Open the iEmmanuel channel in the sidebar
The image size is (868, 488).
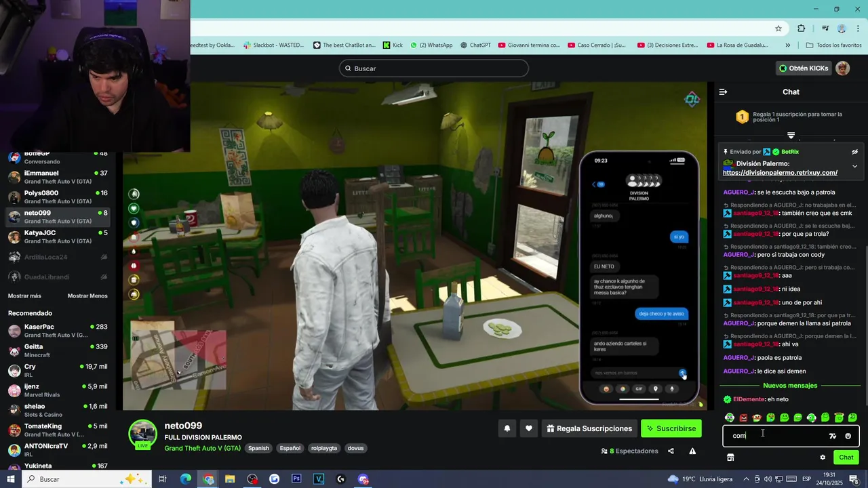click(58, 178)
